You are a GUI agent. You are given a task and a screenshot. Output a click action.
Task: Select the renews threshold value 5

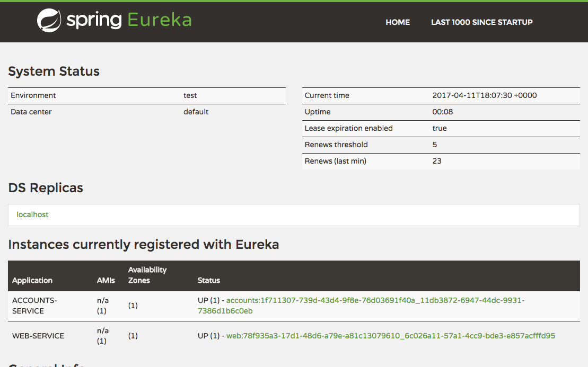pyautogui.click(x=434, y=145)
